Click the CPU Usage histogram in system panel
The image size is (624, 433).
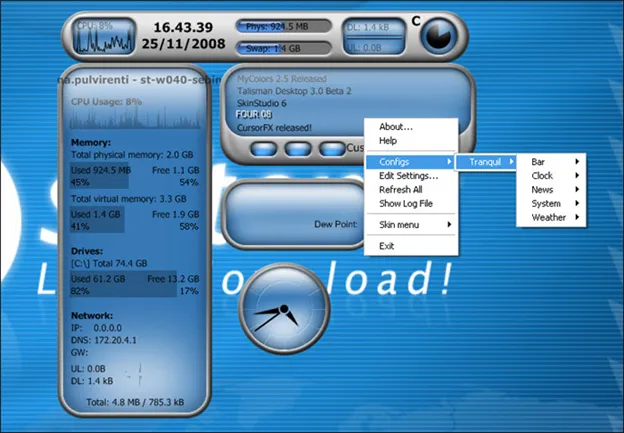click(x=135, y=118)
